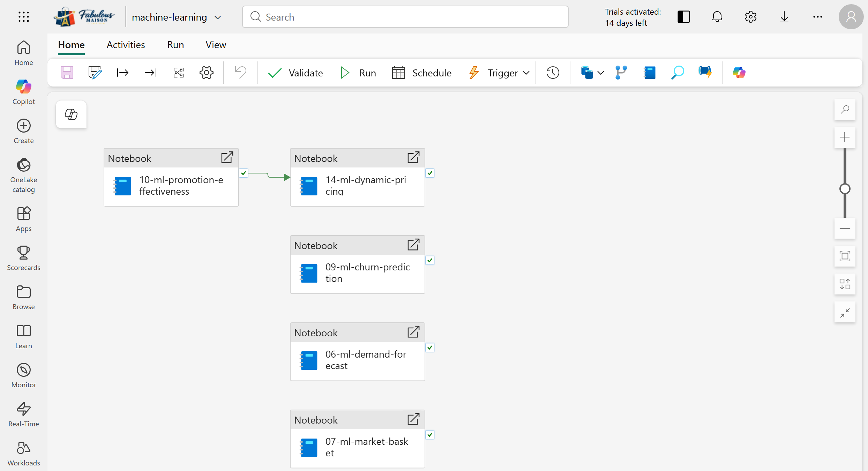Click the fit-to-frame diagram toolbar icon

click(x=179, y=73)
